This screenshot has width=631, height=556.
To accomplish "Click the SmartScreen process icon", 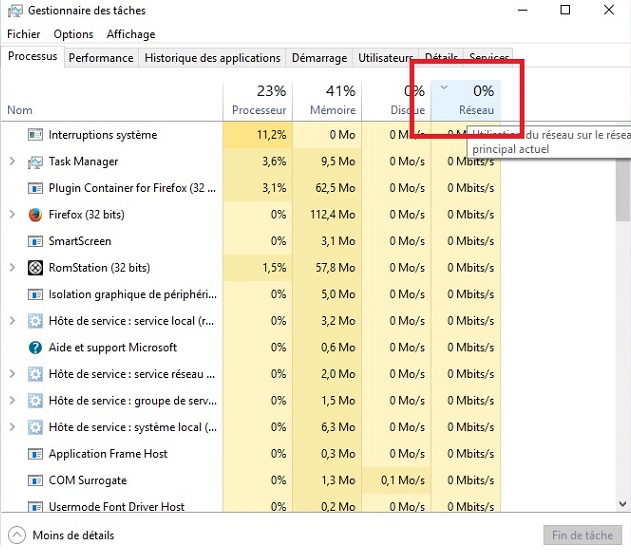I will tap(35, 241).
